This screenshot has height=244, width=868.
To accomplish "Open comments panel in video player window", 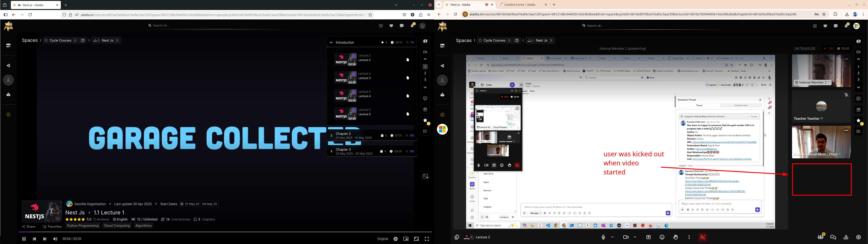I will (425, 99).
